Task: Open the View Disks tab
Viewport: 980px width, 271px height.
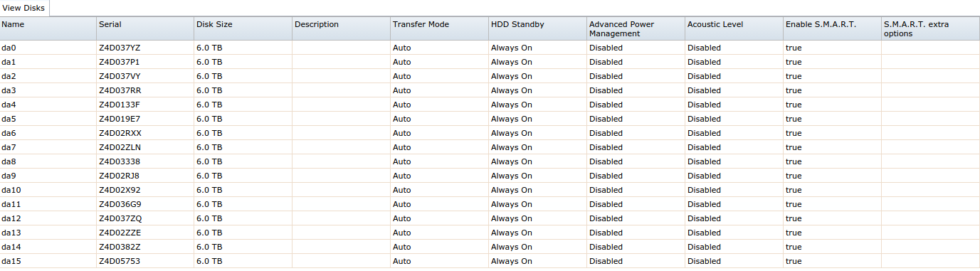Action: tap(24, 8)
